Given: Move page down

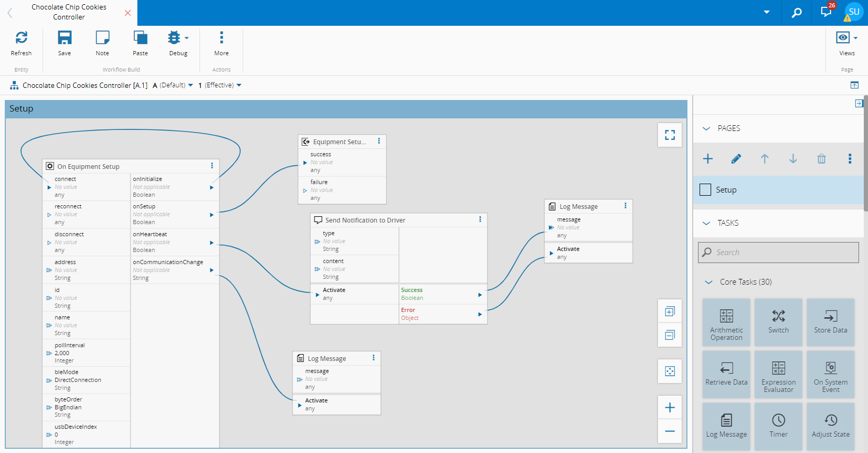Looking at the screenshot, I should click(793, 159).
